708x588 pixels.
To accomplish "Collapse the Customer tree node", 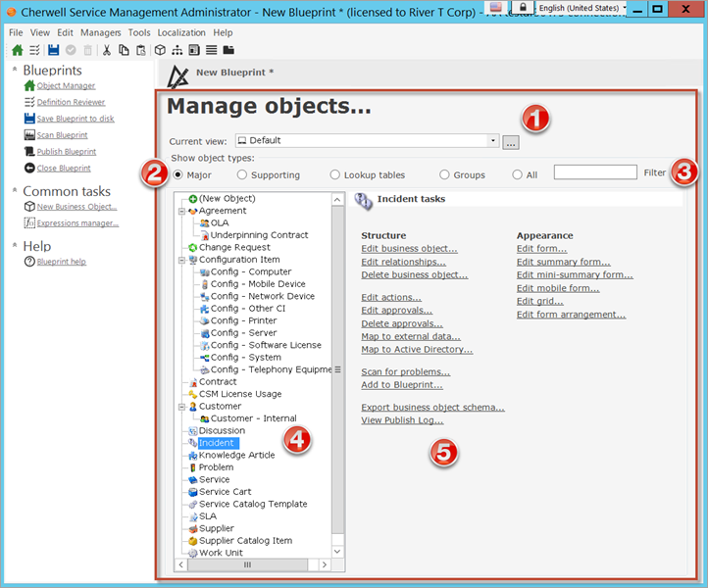I will pyautogui.click(x=181, y=406).
